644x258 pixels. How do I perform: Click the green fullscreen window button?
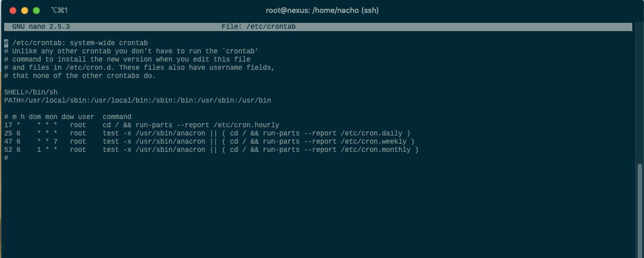point(36,11)
